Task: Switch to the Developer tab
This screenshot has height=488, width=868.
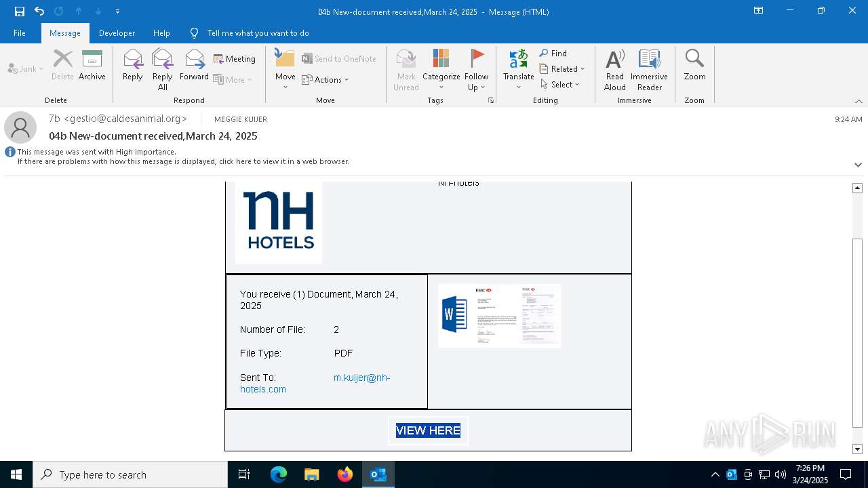Action: (x=117, y=33)
